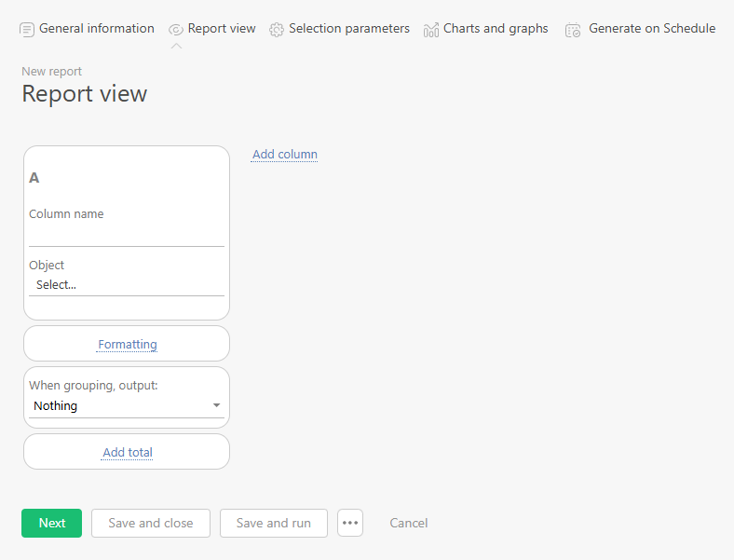The height and width of the screenshot is (560, 734).
Task: Click the Column name input field
Action: click(126, 235)
